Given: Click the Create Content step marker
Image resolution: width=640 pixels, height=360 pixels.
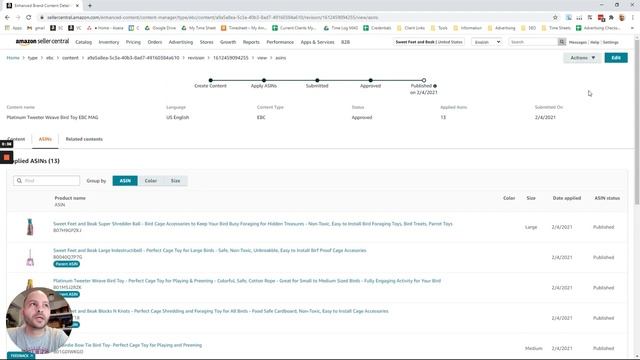Looking at the screenshot, I should click(x=211, y=80).
